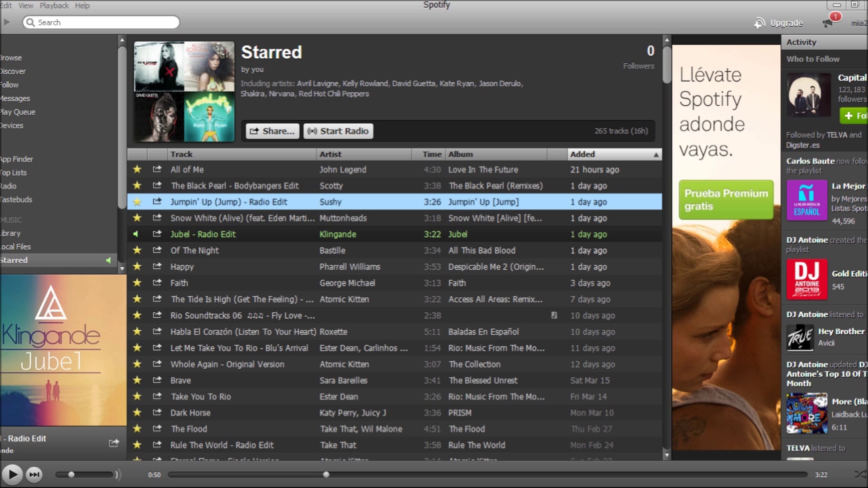Skip to next track button
Viewport: 868px width, 488px height.
pos(34,474)
